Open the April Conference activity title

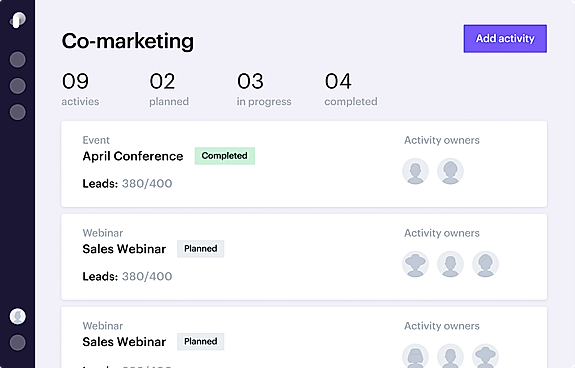click(133, 157)
